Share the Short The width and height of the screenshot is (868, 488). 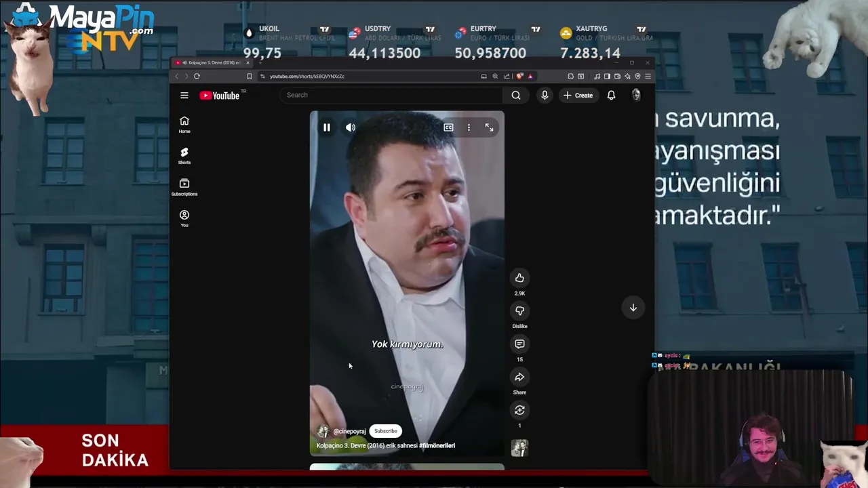click(x=519, y=377)
